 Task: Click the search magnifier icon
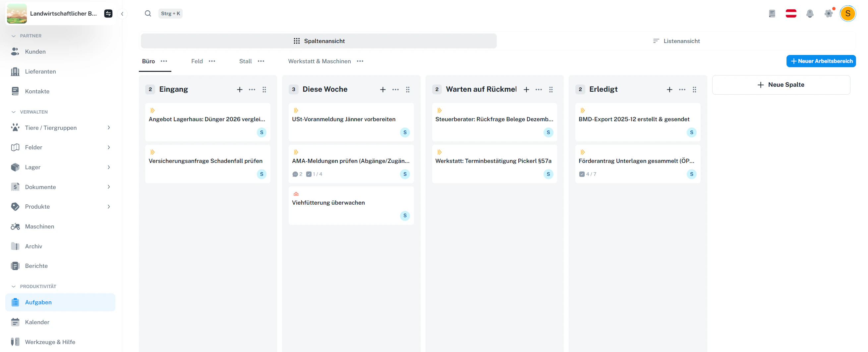148,14
